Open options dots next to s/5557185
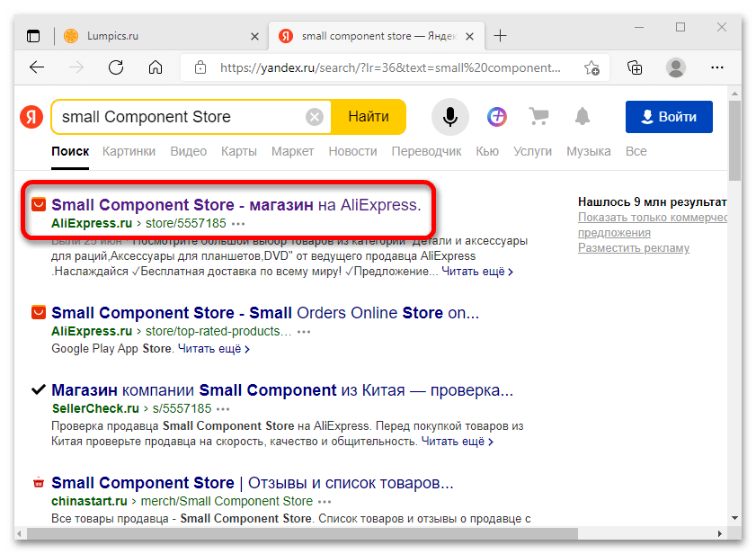756x554 pixels. coord(223,409)
